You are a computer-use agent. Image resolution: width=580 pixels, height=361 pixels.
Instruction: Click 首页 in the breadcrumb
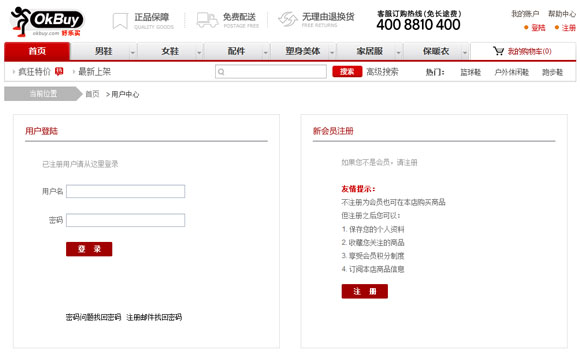click(92, 94)
